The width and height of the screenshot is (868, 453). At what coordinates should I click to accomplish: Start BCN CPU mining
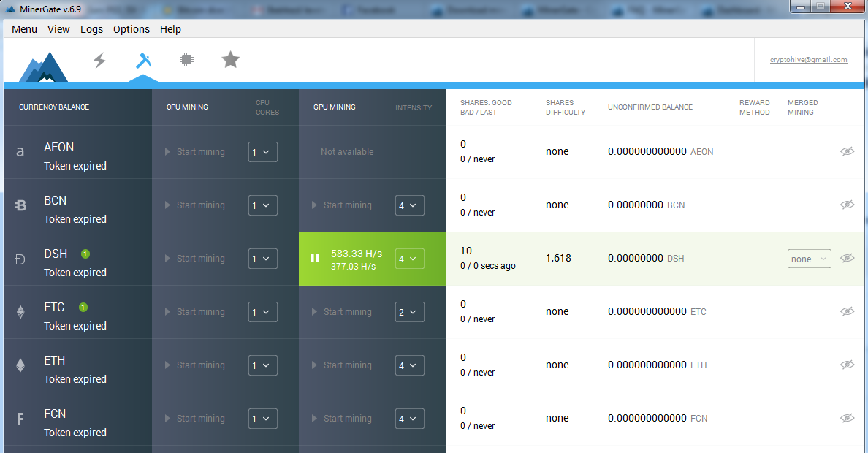[195, 205]
